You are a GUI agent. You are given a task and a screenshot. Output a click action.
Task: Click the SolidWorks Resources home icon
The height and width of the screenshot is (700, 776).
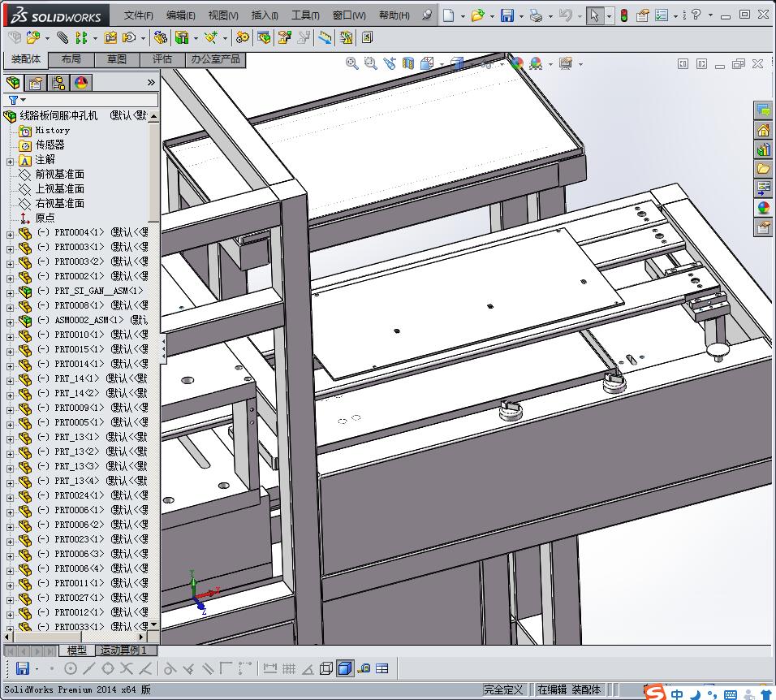763,130
